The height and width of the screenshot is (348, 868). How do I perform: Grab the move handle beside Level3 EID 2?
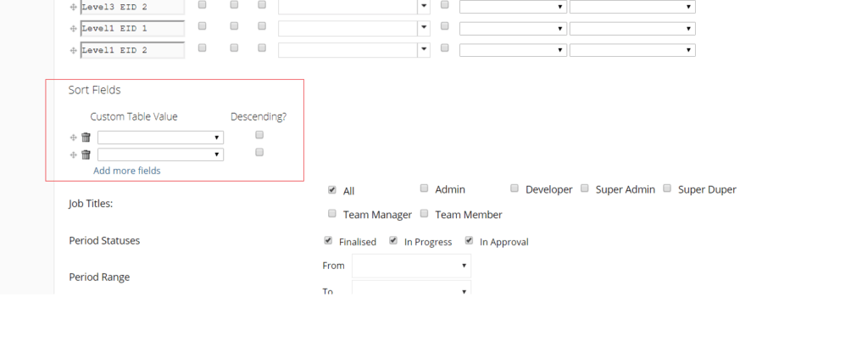(73, 7)
